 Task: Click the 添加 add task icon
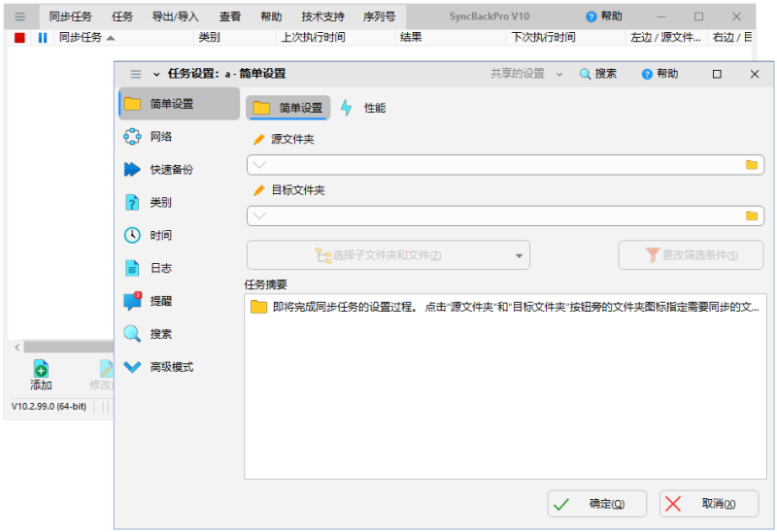tap(41, 375)
